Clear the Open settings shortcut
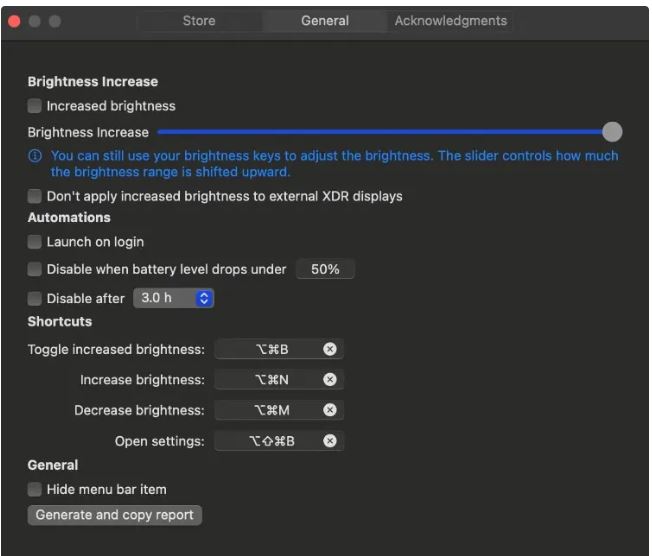This screenshot has height=556, width=652. click(330, 441)
